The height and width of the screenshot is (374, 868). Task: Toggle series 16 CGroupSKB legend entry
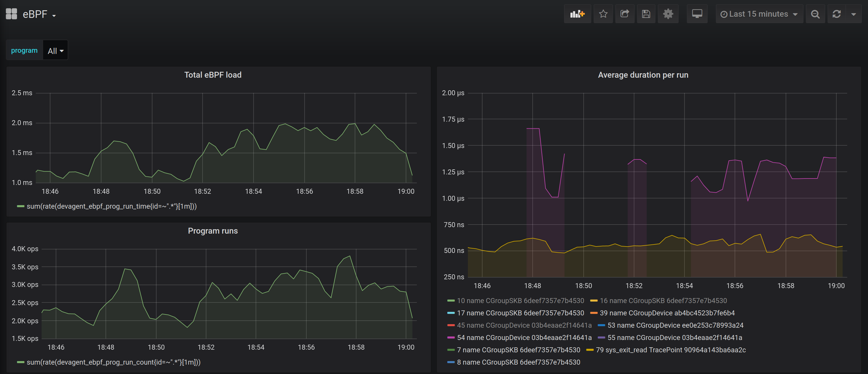[x=663, y=301]
